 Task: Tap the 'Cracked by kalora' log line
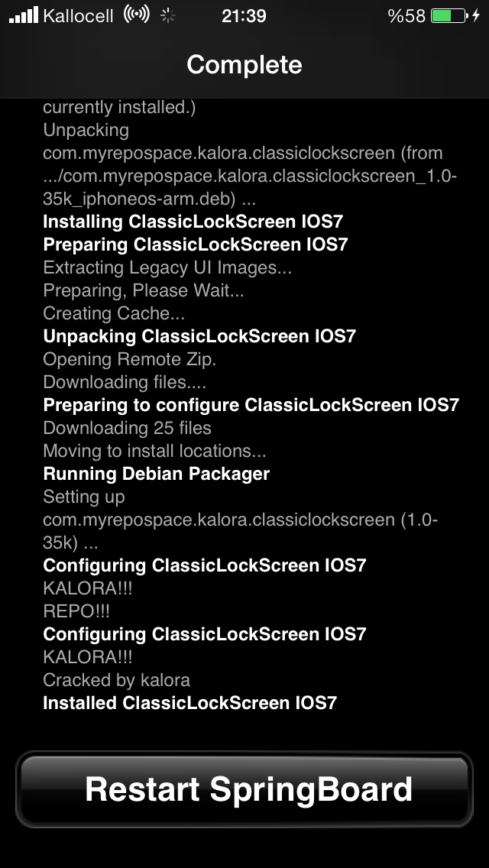pos(116,680)
